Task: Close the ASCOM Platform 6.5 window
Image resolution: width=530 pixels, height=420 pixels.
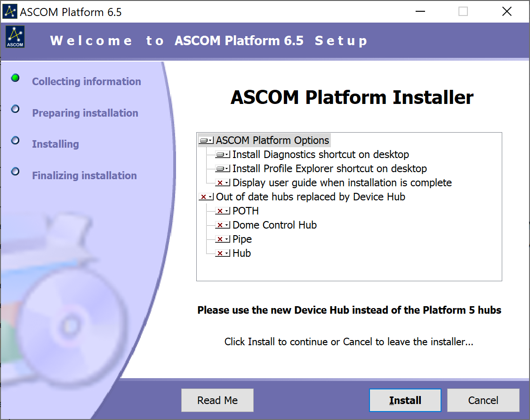Action: 506,11
